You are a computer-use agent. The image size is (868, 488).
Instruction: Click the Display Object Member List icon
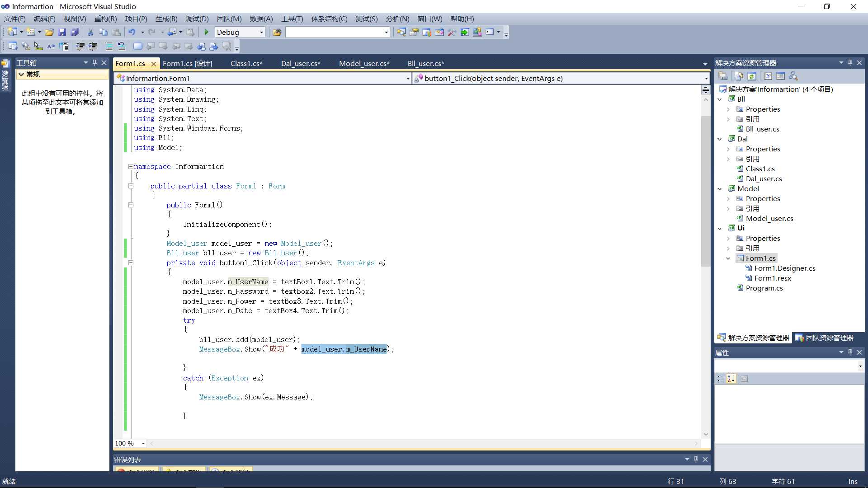(13, 46)
